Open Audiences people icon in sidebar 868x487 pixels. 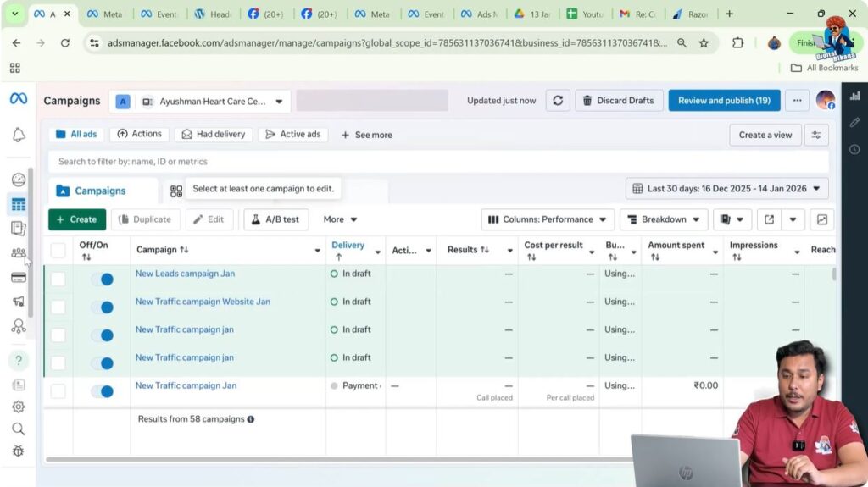coord(19,253)
